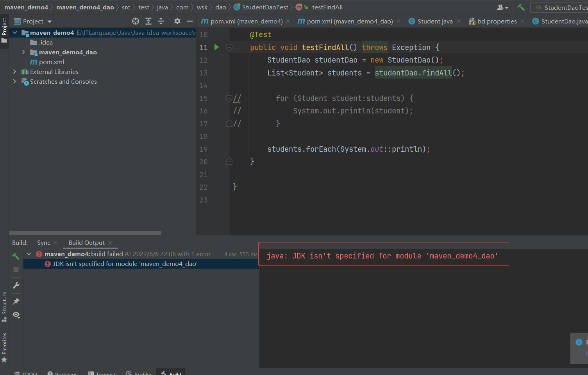Expand the External Libraries node

click(x=15, y=72)
